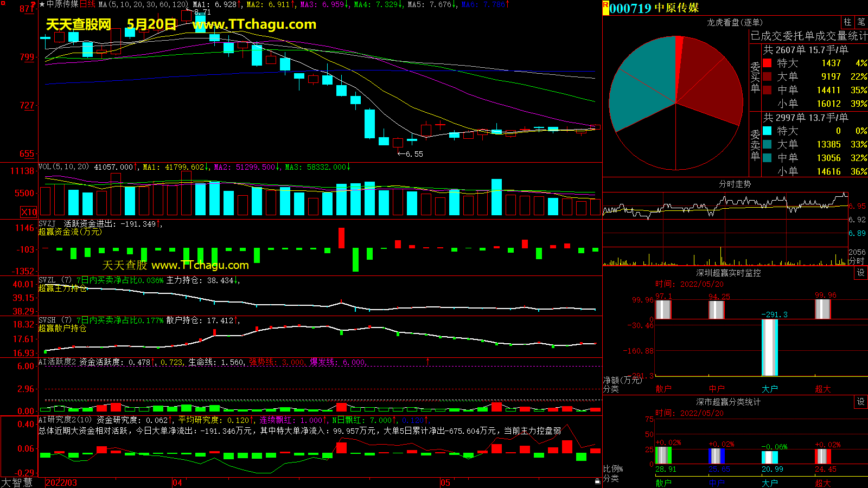Click the red up arrow in AI活跃度 header
Screen dimensions: 868x488
(x=428, y=361)
